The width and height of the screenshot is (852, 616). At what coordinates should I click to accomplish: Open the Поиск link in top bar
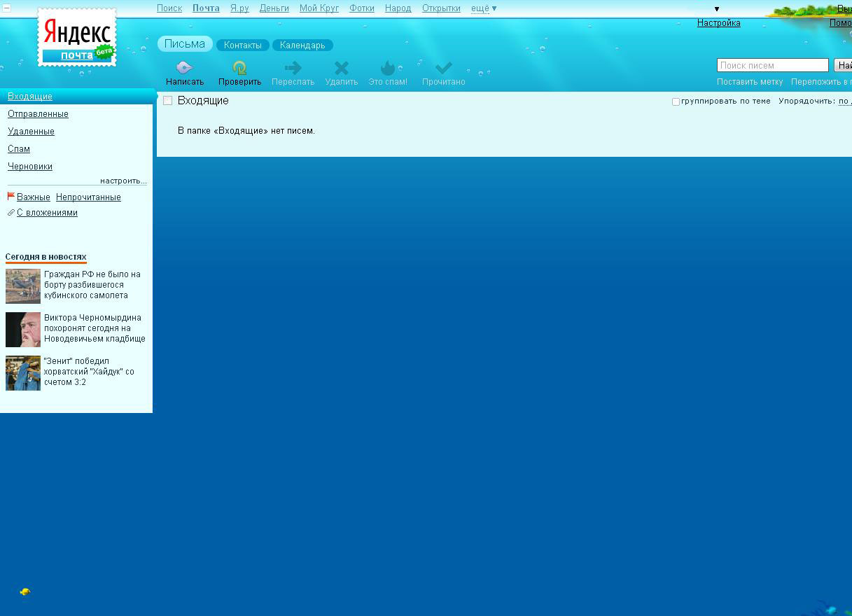pos(169,8)
